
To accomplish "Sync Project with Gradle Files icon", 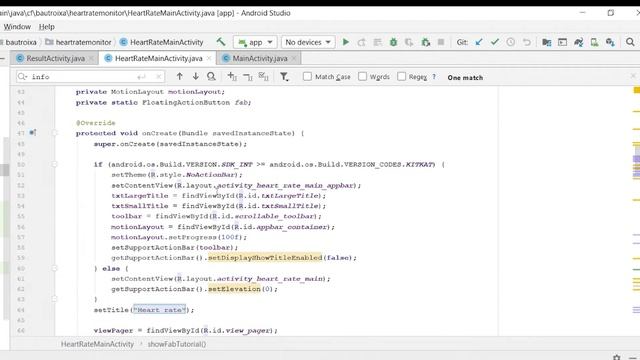I will (578, 42).
